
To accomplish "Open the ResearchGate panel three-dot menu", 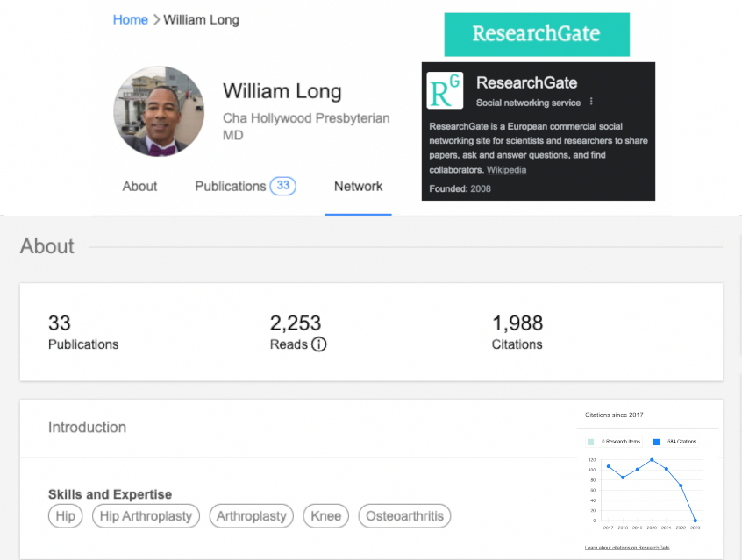I will pos(591,102).
